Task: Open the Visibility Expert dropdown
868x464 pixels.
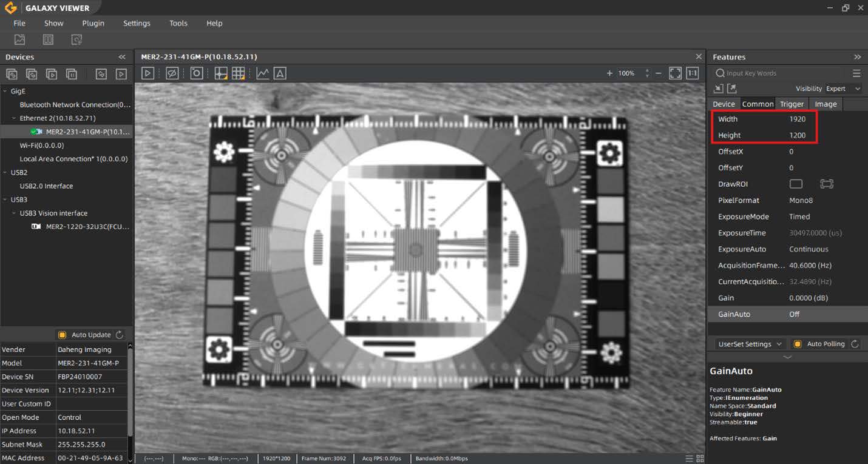Action: (x=843, y=89)
